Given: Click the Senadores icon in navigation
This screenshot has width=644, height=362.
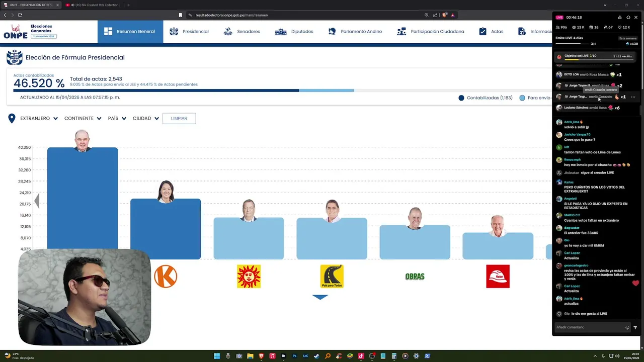Looking at the screenshot, I should 228,32.
